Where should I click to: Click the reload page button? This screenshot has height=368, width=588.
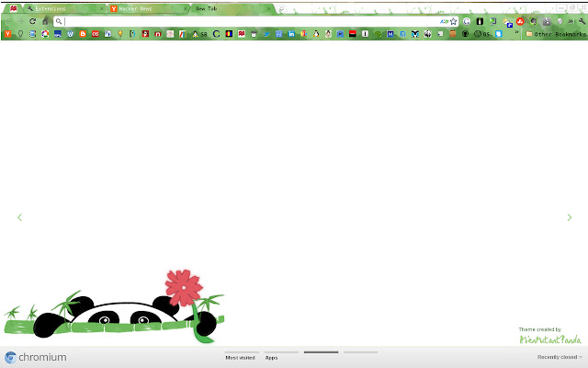pos(33,21)
